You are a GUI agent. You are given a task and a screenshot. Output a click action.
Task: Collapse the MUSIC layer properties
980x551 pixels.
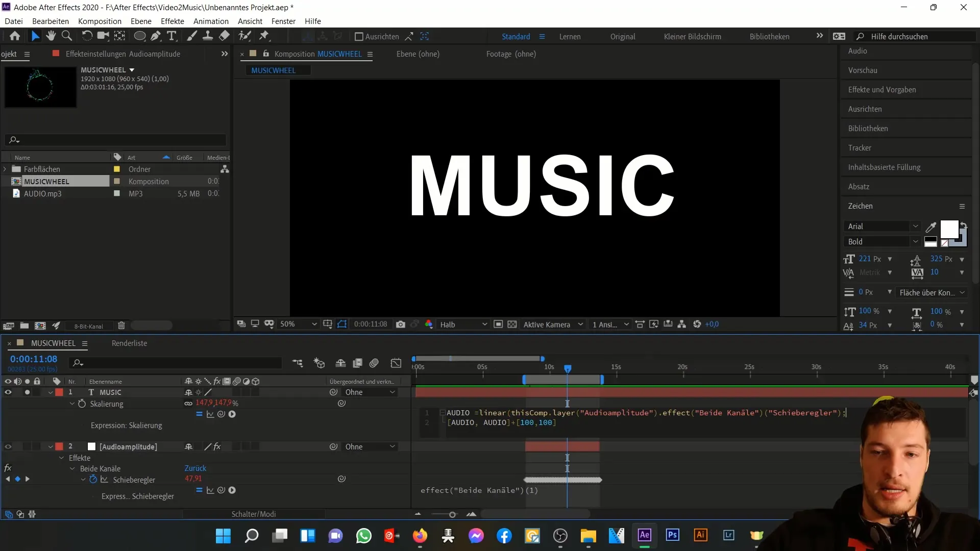pyautogui.click(x=51, y=392)
